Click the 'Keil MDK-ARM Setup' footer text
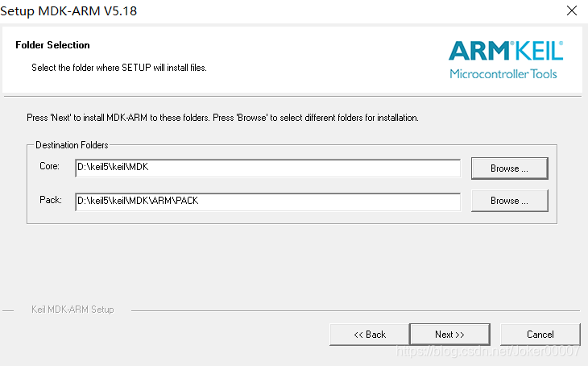This screenshot has width=588, height=366. tap(72, 310)
